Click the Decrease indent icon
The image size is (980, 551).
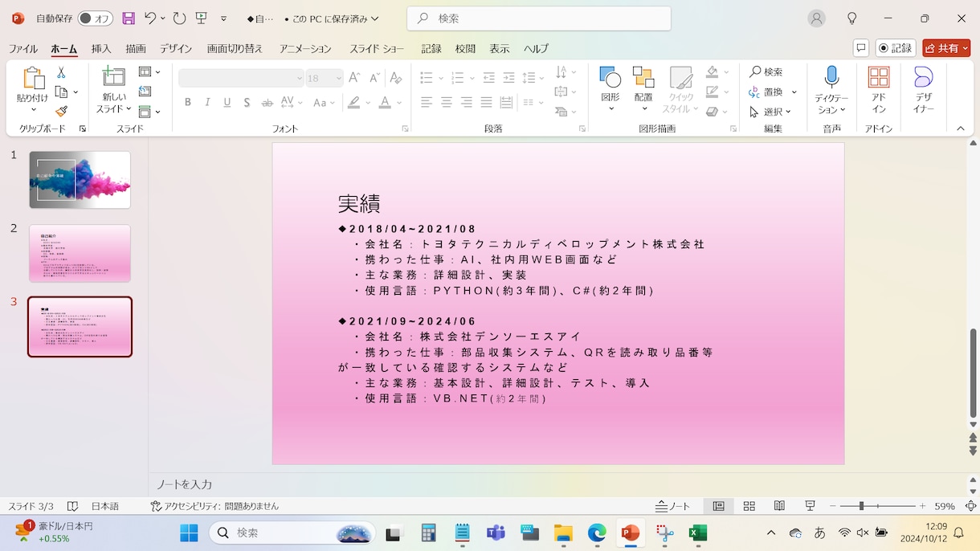pyautogui.click(x=488, y=78)
